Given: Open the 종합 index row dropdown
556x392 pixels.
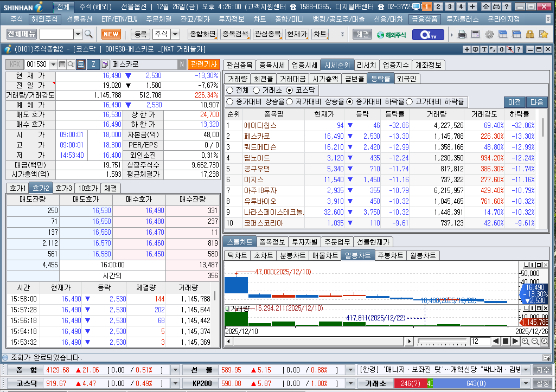Looking at the screenshot, I should tap(175, 370).
